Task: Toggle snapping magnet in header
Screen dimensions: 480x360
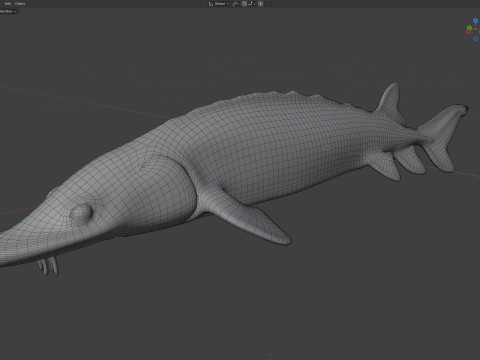Action: (244, 4)
